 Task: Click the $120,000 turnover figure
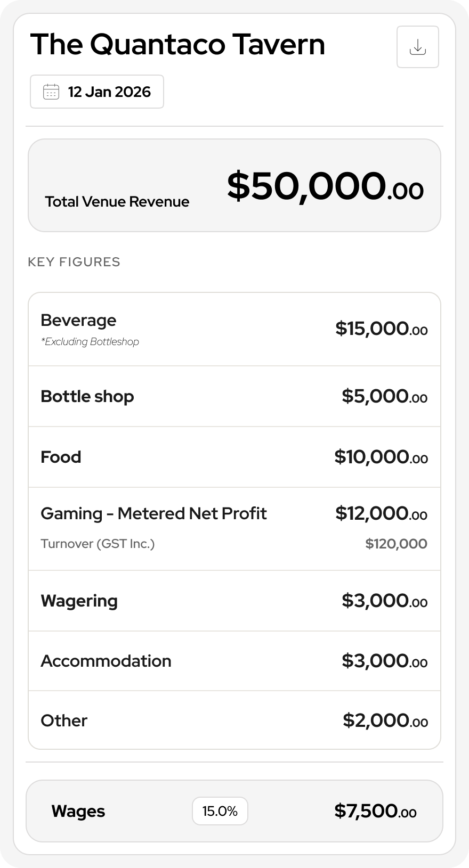tap(396, 544)
